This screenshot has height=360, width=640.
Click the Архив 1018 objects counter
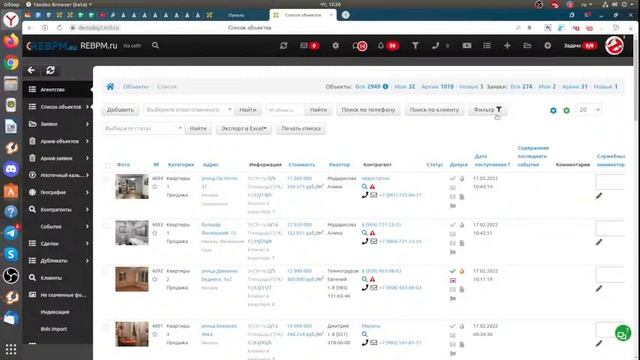coord(438,87)
